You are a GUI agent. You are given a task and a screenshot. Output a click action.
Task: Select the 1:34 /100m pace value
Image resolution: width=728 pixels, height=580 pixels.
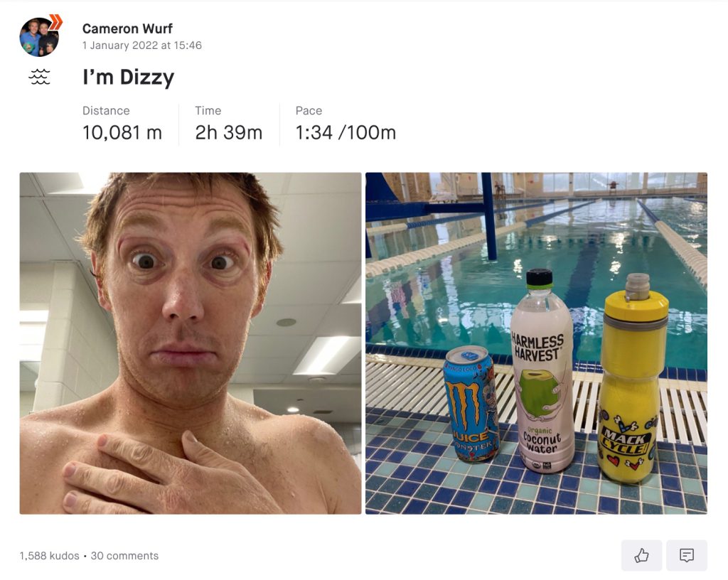(346, 133)
